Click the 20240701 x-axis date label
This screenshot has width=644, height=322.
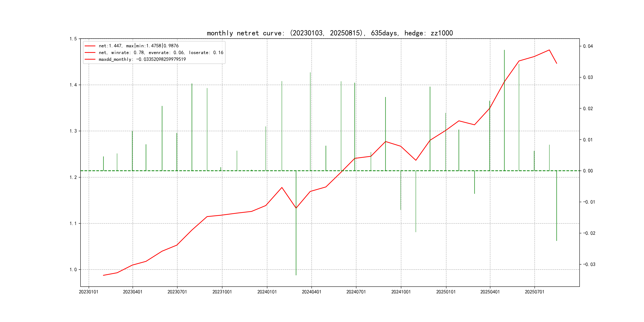[x=356, y=292]
